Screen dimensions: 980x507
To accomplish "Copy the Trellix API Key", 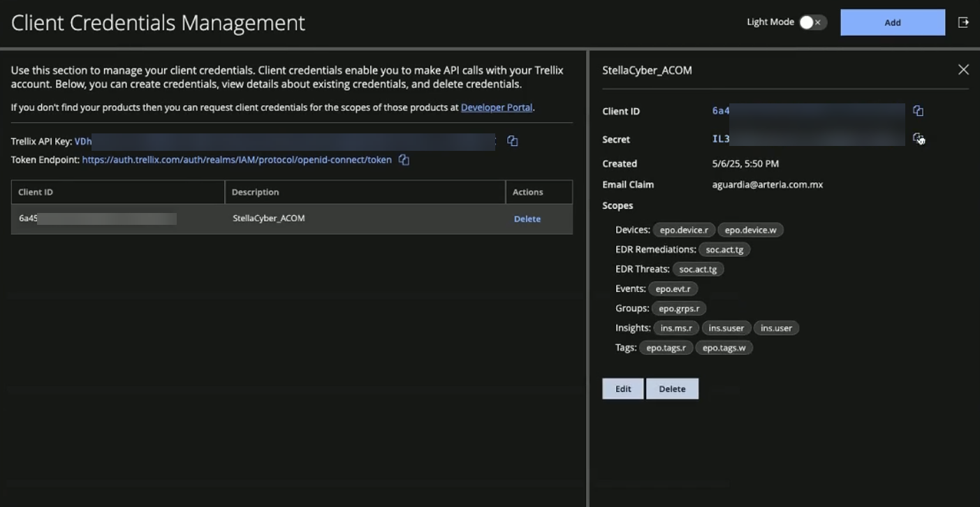I will click(x=512, y=141).
